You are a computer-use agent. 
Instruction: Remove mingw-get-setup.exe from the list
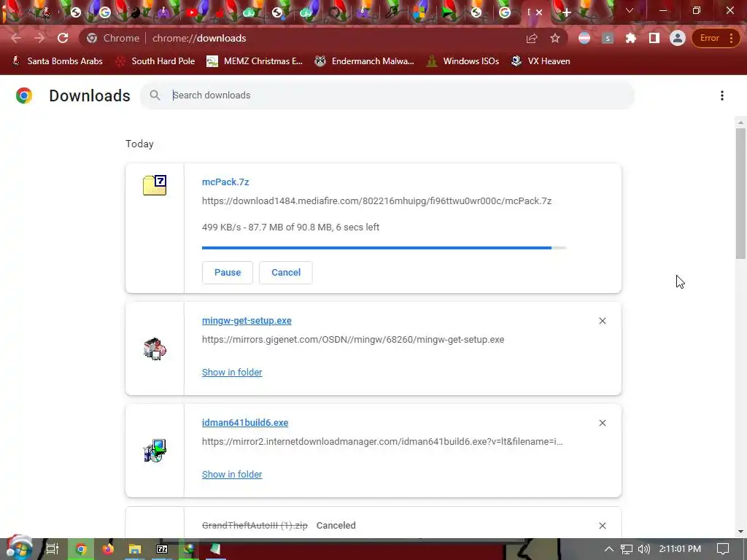point(602,321)
